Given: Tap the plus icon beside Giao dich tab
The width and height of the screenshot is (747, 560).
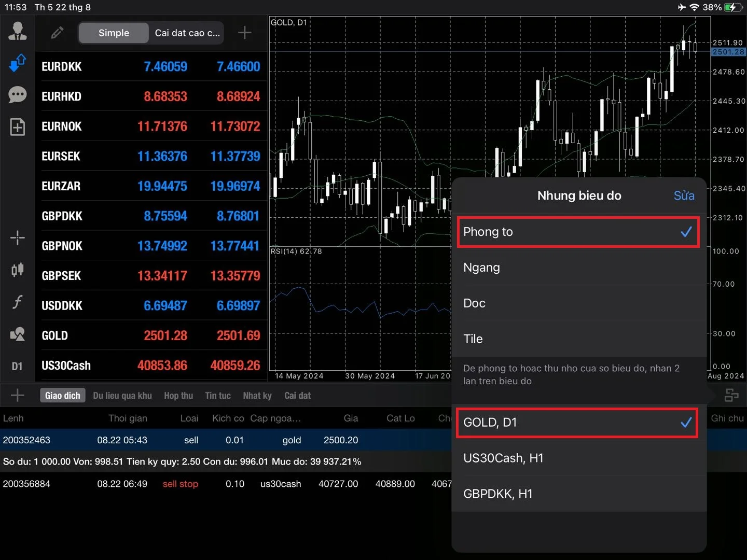Looking at the screenshot, I should pos(18,395).
